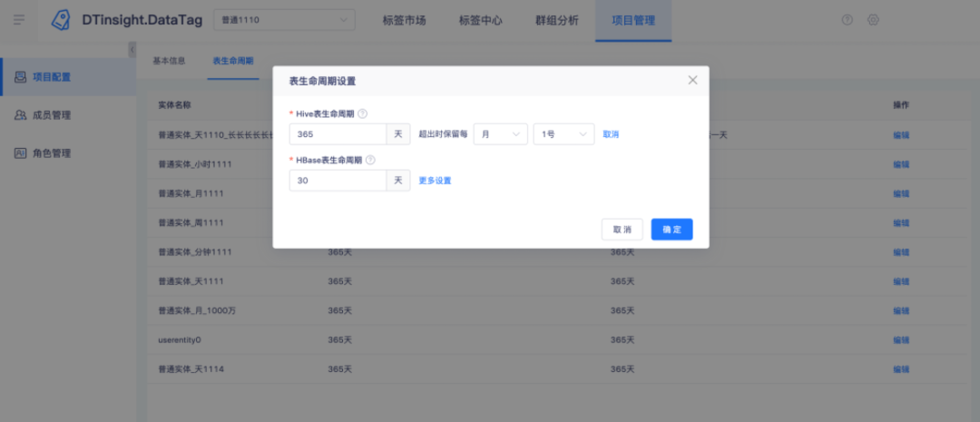Click 实体名称 column header

coord(174,105)
